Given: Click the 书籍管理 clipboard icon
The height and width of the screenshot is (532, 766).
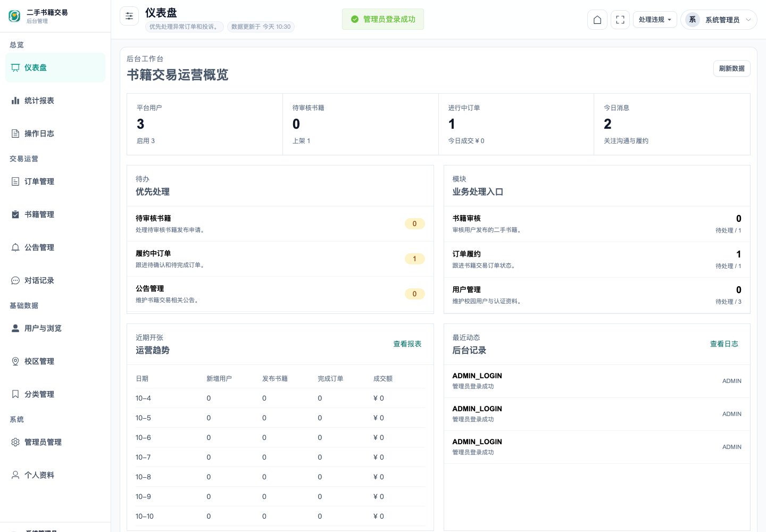Looking at the screenshot, I should click(x=15, y=214).
